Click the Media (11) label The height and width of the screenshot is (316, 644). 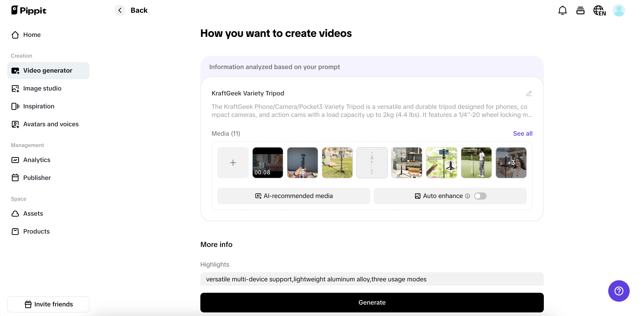click(x=225, y=133)
